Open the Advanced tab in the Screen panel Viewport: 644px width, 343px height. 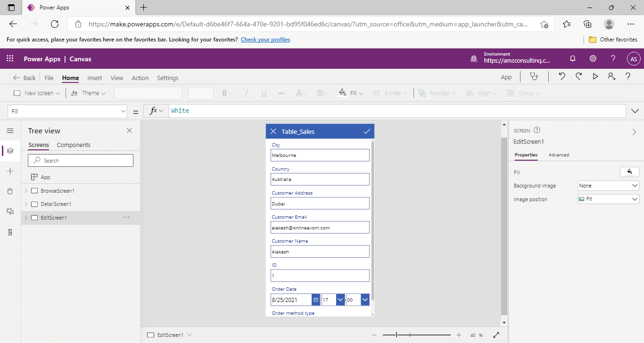pos(558,155)
